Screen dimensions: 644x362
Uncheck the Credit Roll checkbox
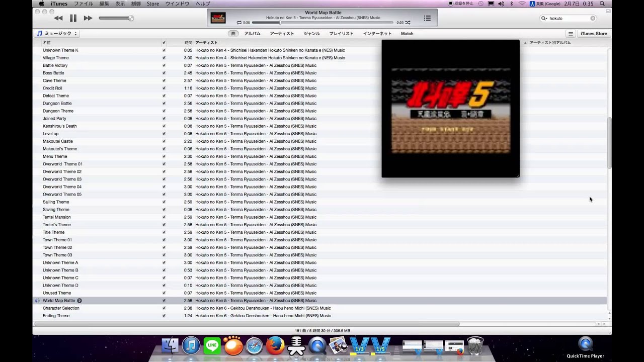pyautogui.click(x=164, y=88)
